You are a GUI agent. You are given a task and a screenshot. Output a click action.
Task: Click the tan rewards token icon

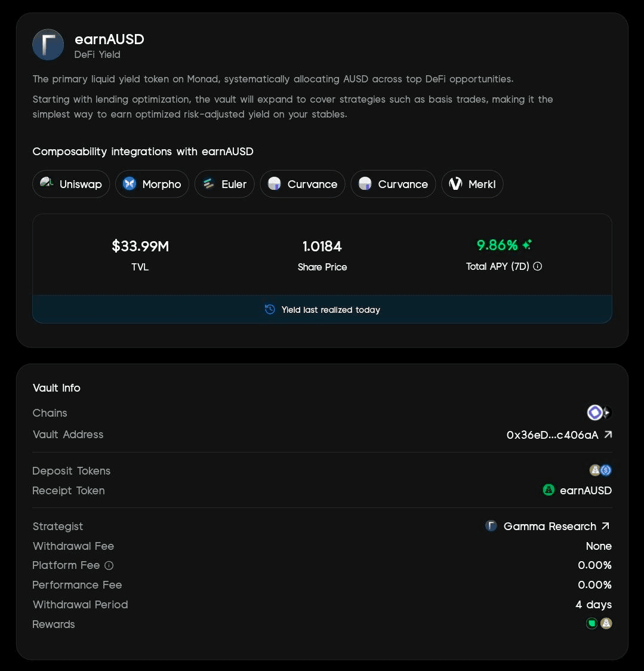click(x=606, y=623)
